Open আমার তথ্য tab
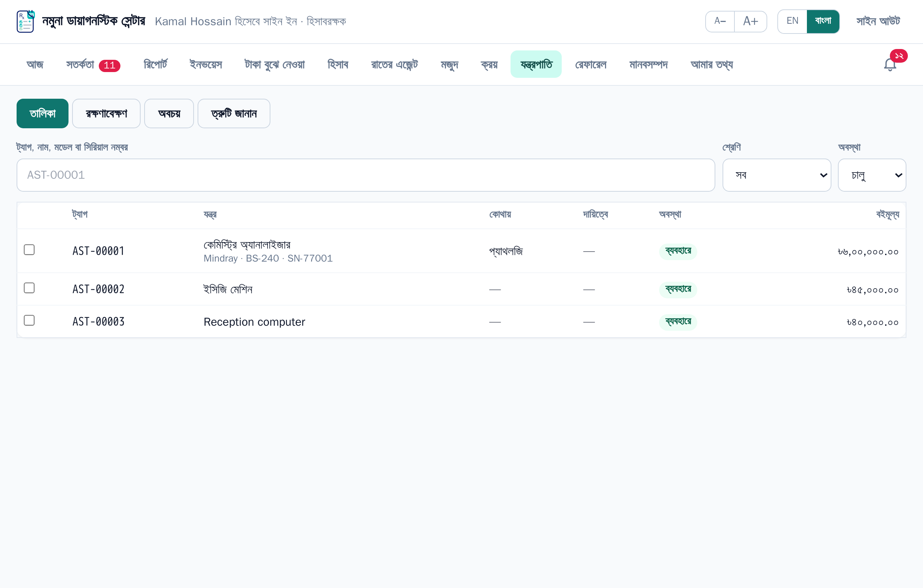Screen dimensions: 923x588 coord(711,64)
